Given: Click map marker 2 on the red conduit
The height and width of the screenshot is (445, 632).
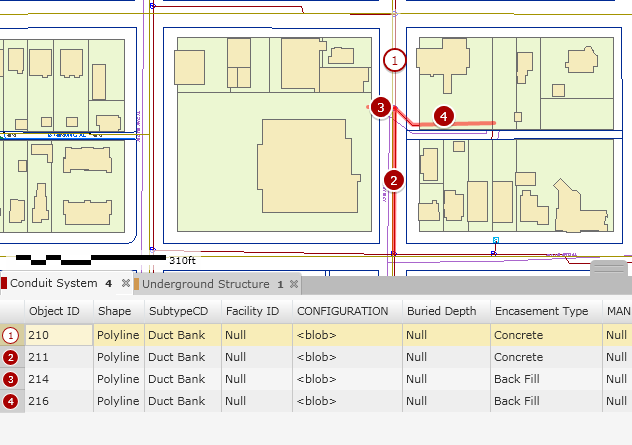Looking at the screenshot, I should pyautogui.click(x=395, y=181).
